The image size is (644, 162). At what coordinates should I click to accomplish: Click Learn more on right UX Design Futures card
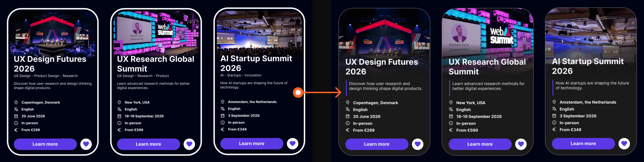coord(377,144)
